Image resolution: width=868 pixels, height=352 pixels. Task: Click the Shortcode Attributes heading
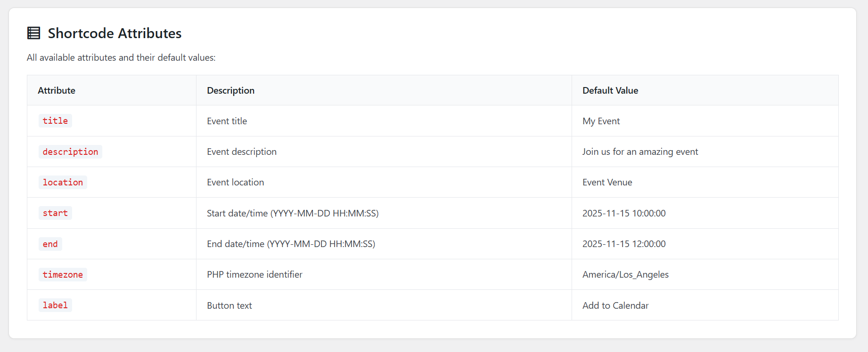click(115, 33)
